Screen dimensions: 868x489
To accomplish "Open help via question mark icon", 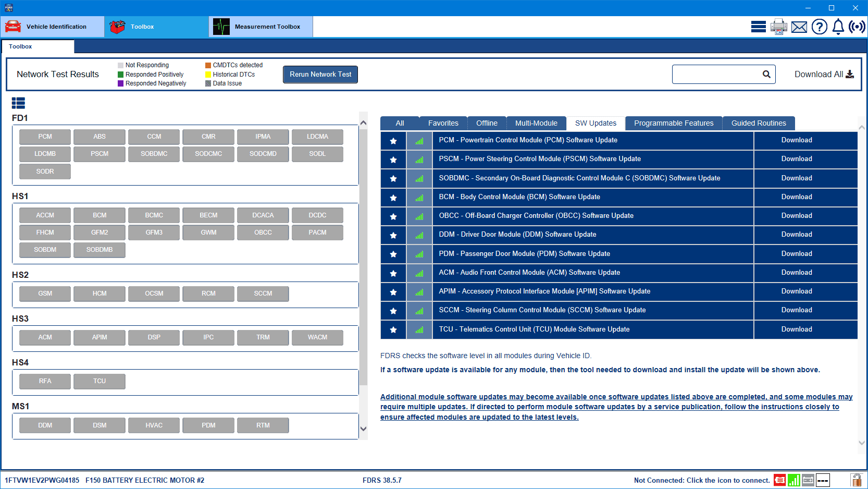I will click(819, 27).
